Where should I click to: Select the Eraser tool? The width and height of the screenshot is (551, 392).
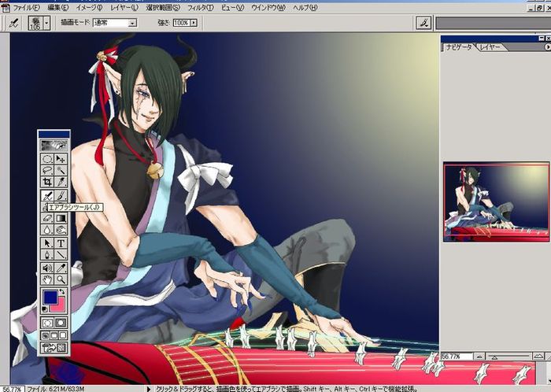point(47,219)
